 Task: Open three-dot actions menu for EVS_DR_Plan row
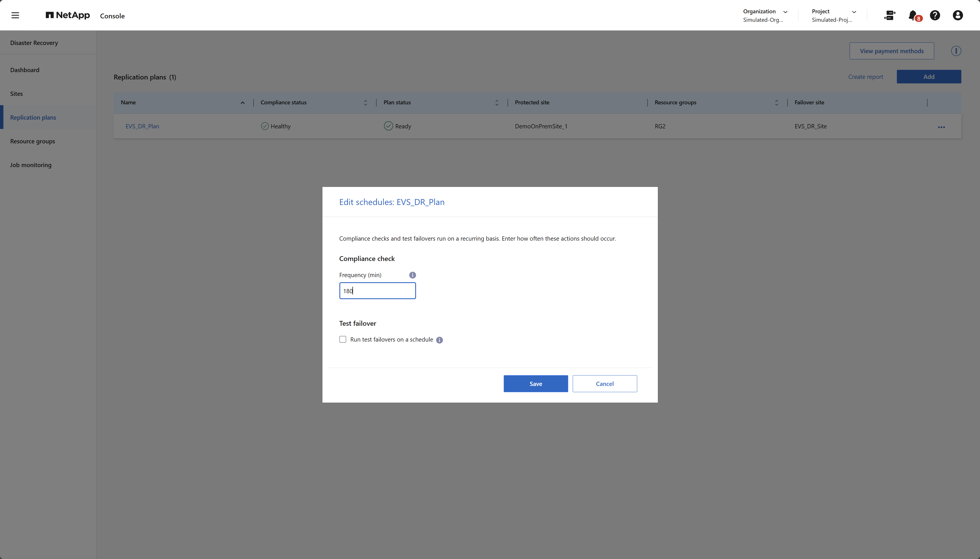[x=941, y=127]
